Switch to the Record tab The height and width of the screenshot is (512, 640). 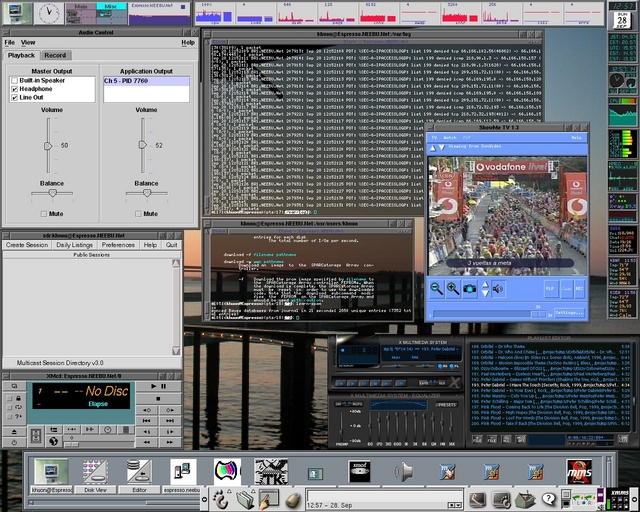tap(55, 55)
